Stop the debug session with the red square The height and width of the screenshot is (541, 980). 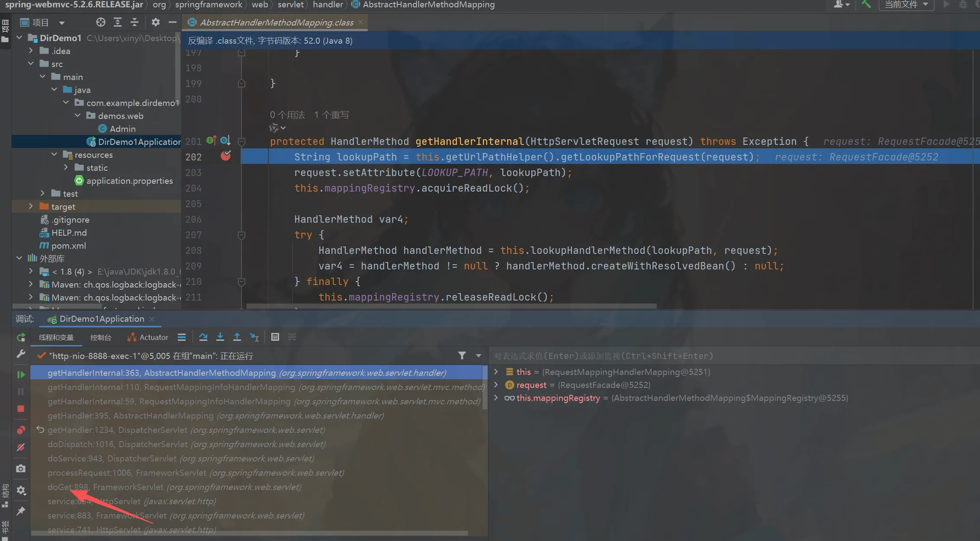coord(20,409)
